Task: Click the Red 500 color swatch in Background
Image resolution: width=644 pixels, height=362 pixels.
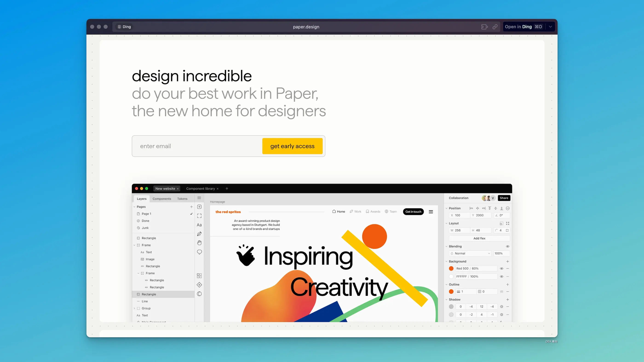Action: 451,268
